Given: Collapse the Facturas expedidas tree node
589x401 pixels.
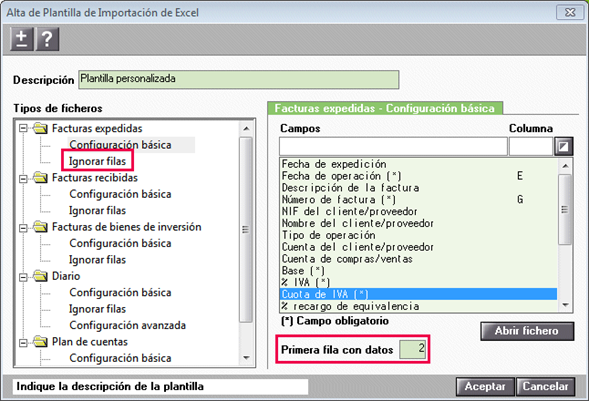Looking at the screenshot, I should click(23, 129).
